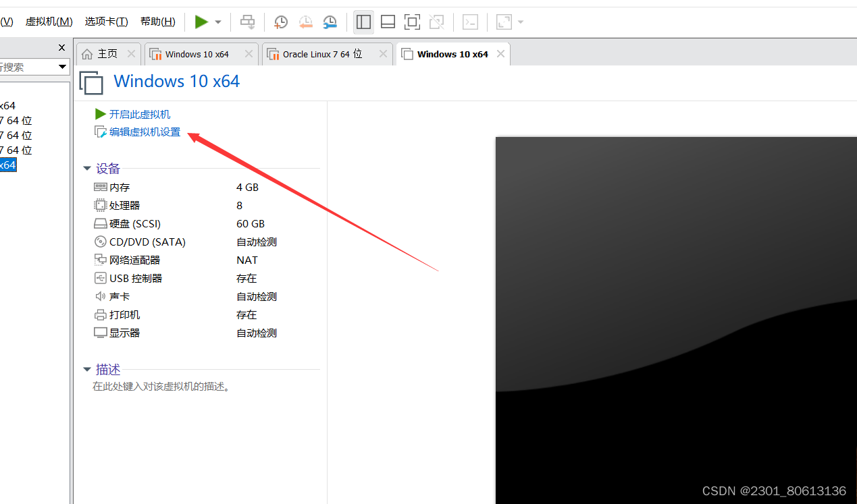This screenshot has width=857, height=504.
Task: Click the 声卡 speaker icon
Action: pyautogui.click(x=101, y=296)
